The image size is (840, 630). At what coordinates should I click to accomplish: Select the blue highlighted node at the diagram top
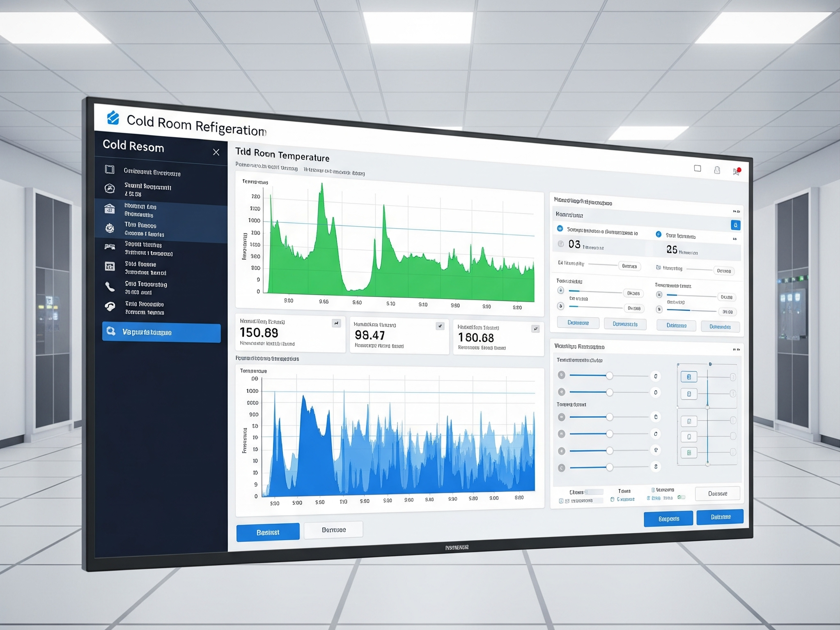tap(689, 377)
